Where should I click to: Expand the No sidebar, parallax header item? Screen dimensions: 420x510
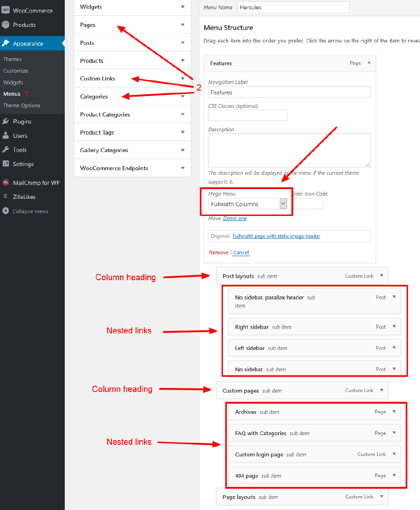[394, 297]
